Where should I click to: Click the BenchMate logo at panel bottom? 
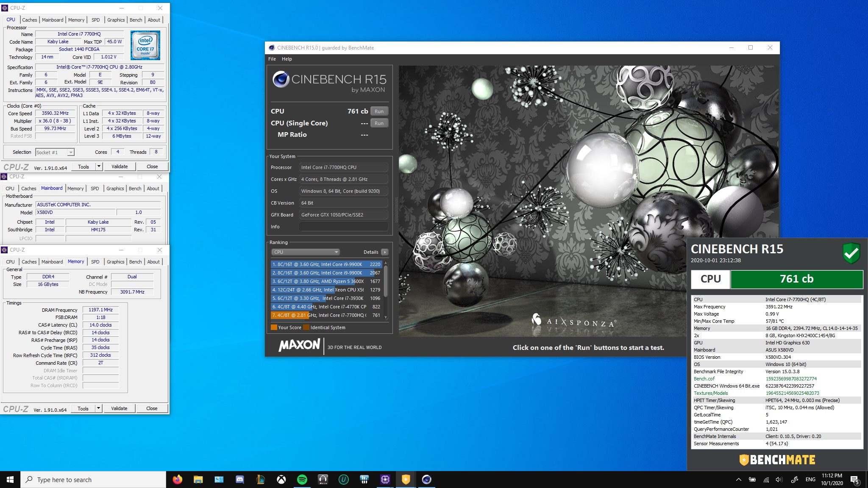coord(777,460)
